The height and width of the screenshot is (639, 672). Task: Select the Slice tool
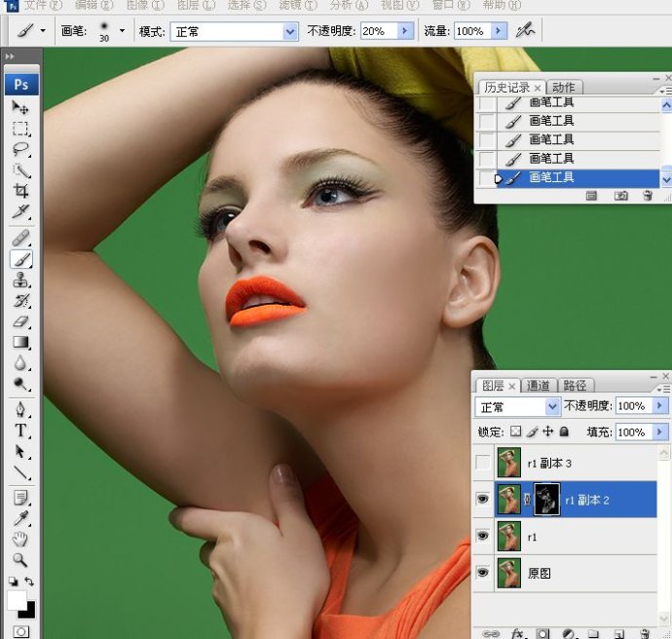(20, 211)
